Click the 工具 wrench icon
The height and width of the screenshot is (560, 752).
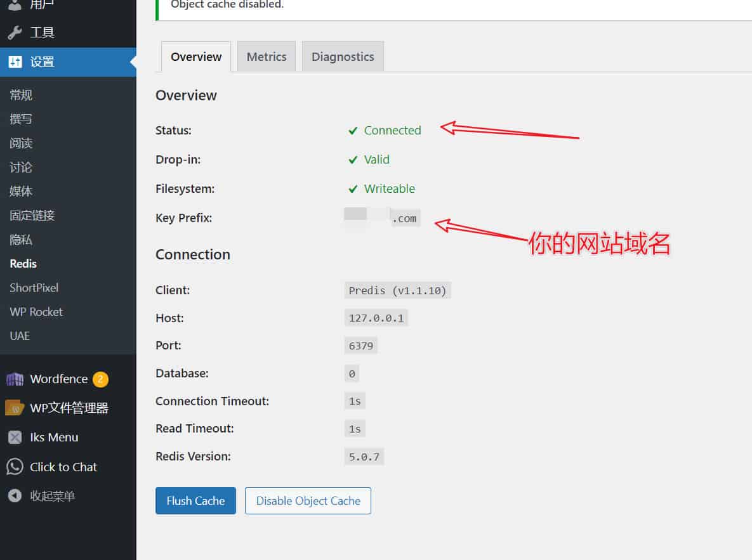[15, 32]
